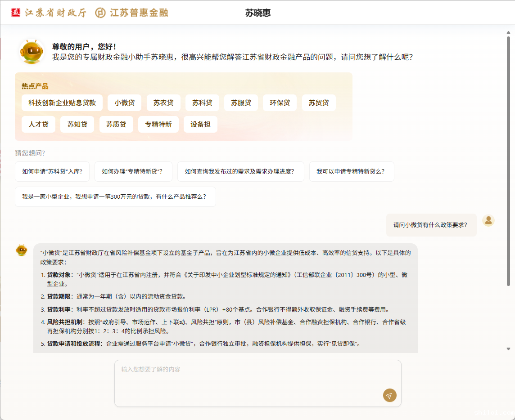Image resolution: width=515 pixels, height=420 pixels.
Task: Open the 苏科贷 product
Action: point(202,103)
